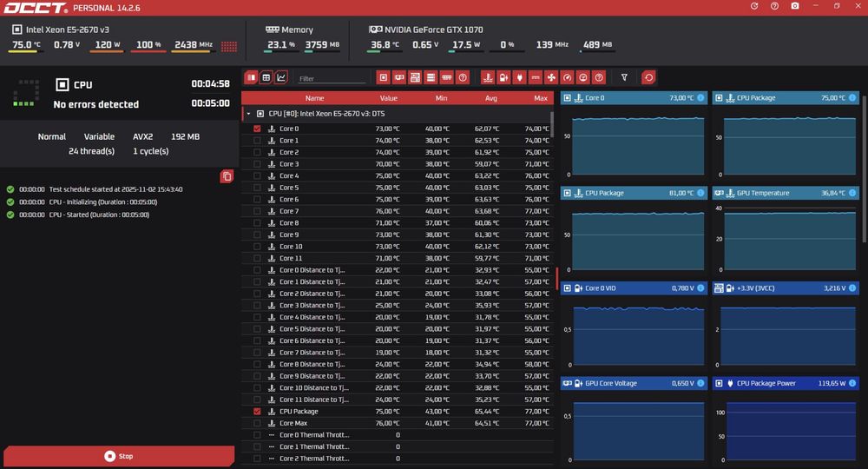Sort table by Name column

pos(314,98)
